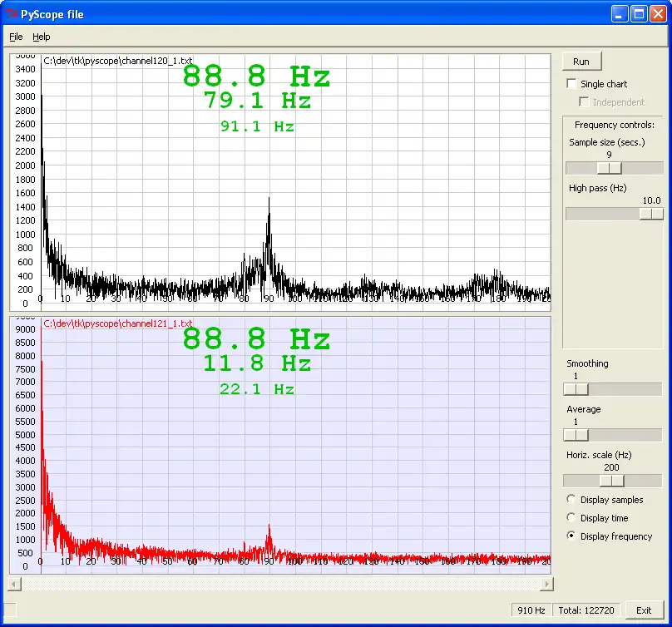Open the Help menu
Screen dimensions: 672x627
pyautogui.click(x=42, y=37)
